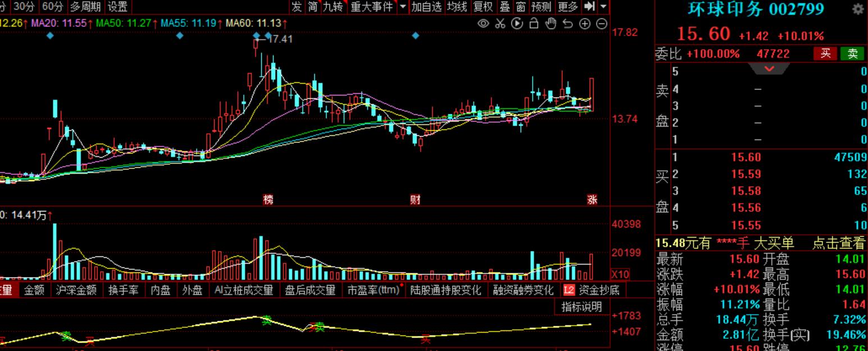Open 设置 chart settings

click(x=117, y=7)
